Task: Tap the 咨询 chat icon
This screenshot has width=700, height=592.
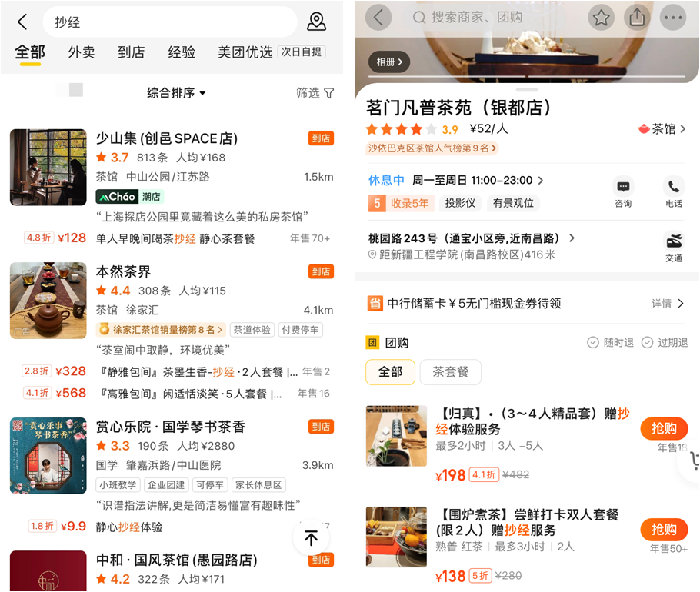Action: 623,193
